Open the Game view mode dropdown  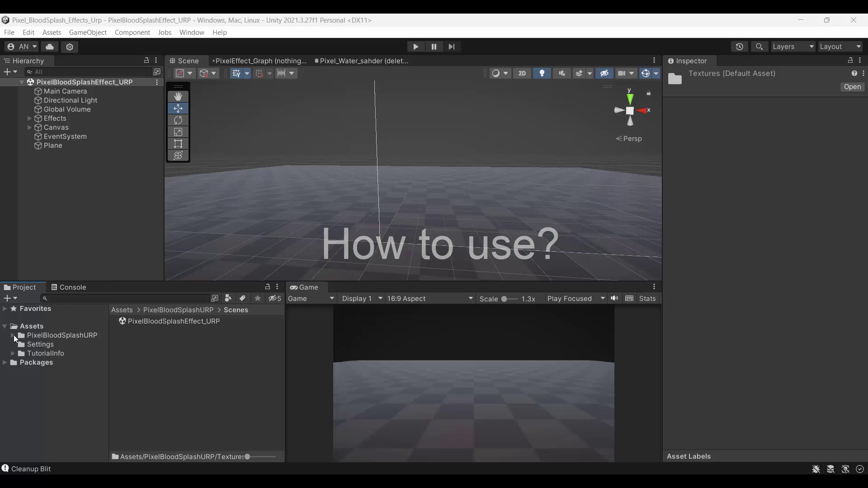311,298
